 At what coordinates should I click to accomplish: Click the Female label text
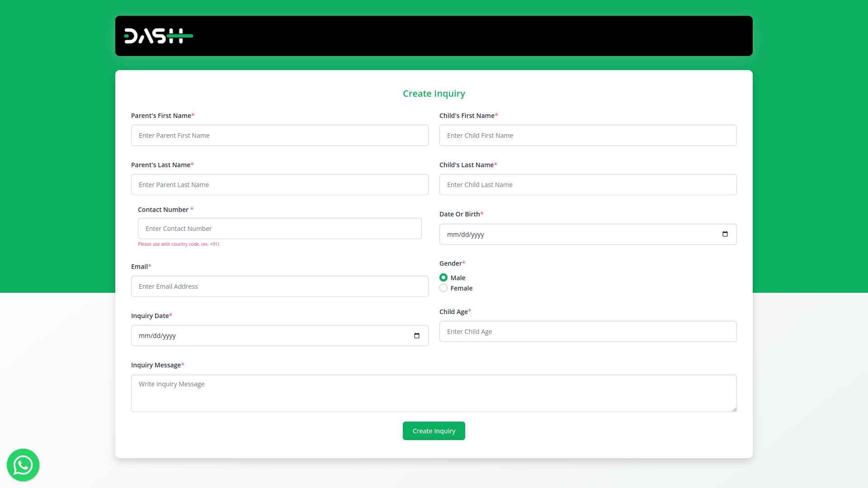coord(461,288)
